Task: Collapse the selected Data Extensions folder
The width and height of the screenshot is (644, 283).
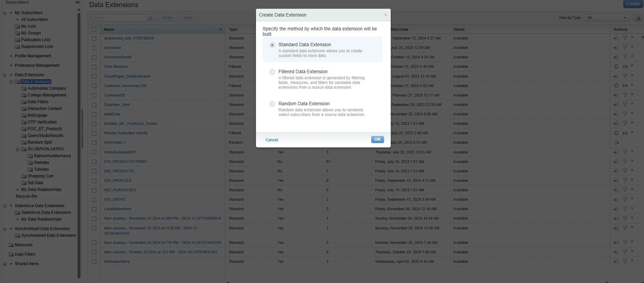Action: [11, 82]
